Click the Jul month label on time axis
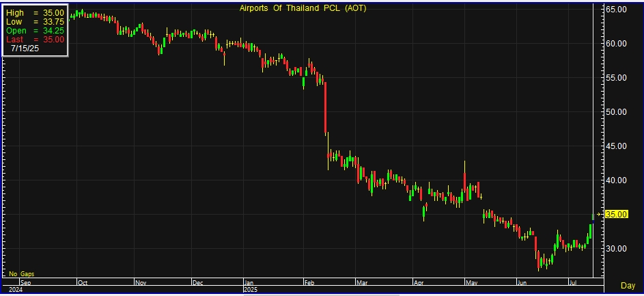This screenshot has height=296, width=644. 574,283
